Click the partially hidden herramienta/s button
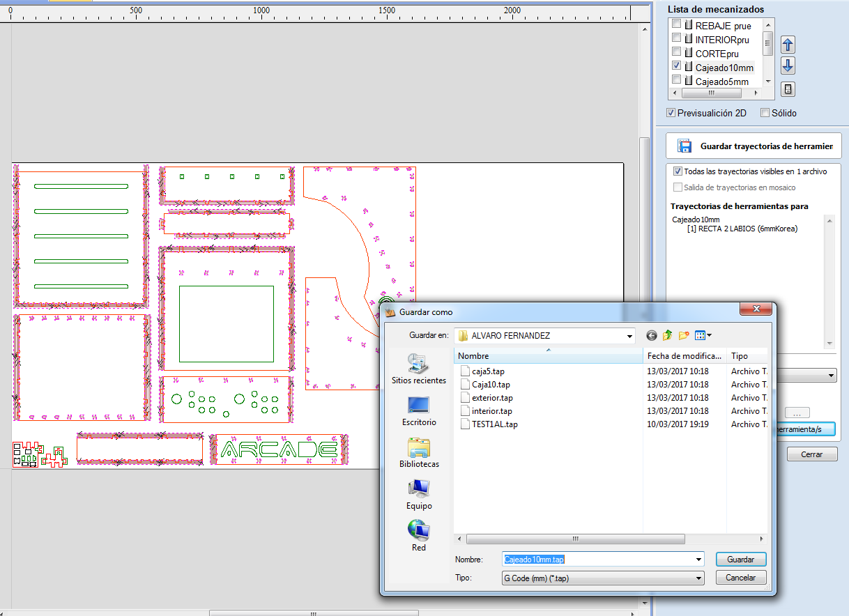This screenshot has width=849, height=616. pyautogui.click(x=804, y=429)
